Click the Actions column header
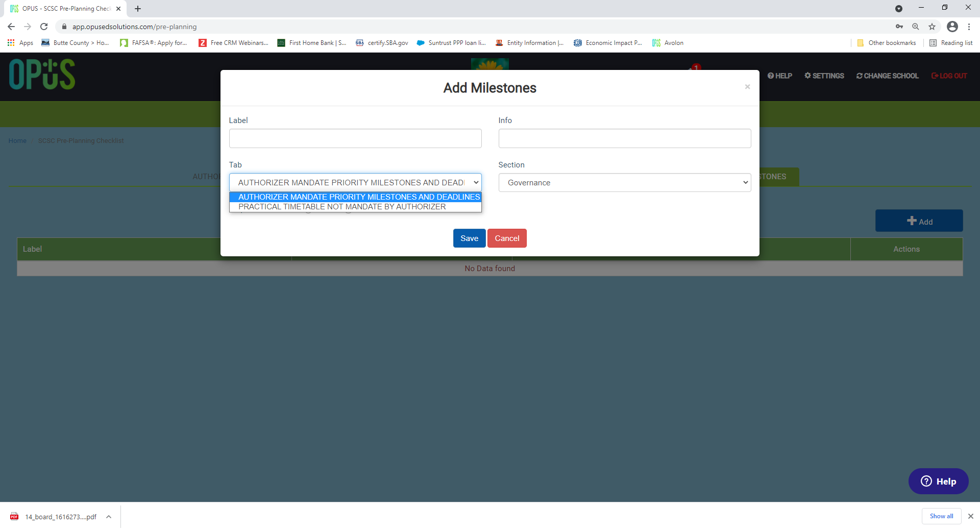 click(x=906, y=249)
